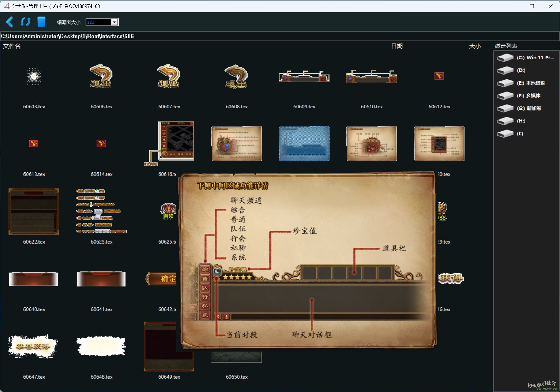The image size is (560, 392).
Task: Select the parchment thumbnail left of the blue one
Action: click(x=237, y=143)
